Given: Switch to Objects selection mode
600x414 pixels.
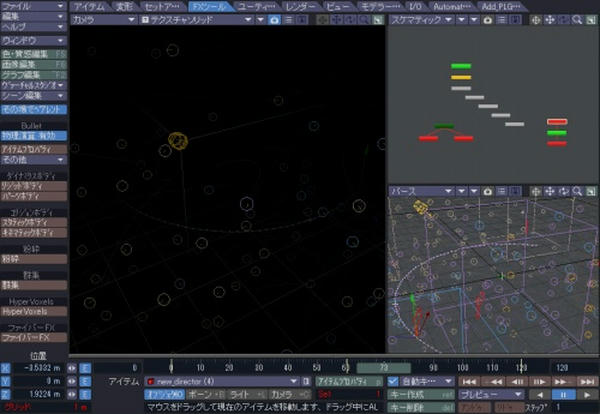Looking at the screenshot, I should pos(165,394).
